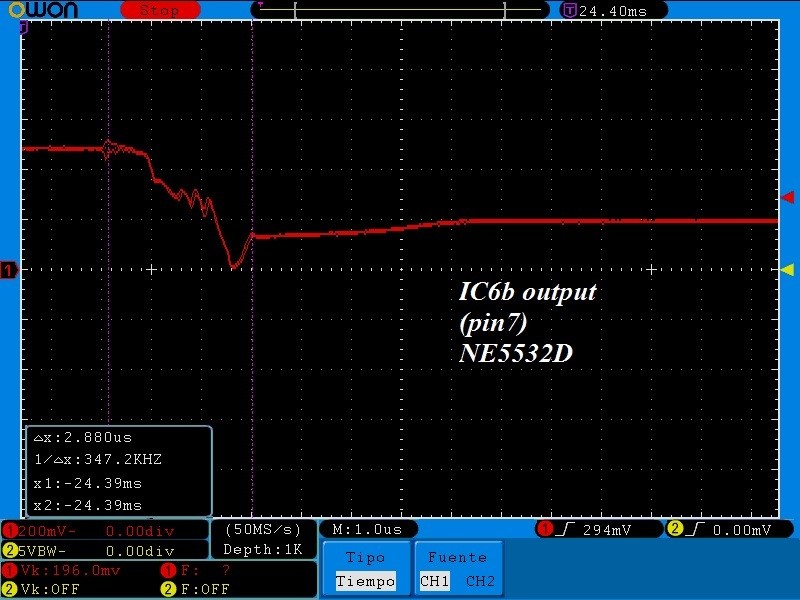Viewport: 800px width, 600px height.
Task: Select CH1 as cursor source
Action: point(435,581)
